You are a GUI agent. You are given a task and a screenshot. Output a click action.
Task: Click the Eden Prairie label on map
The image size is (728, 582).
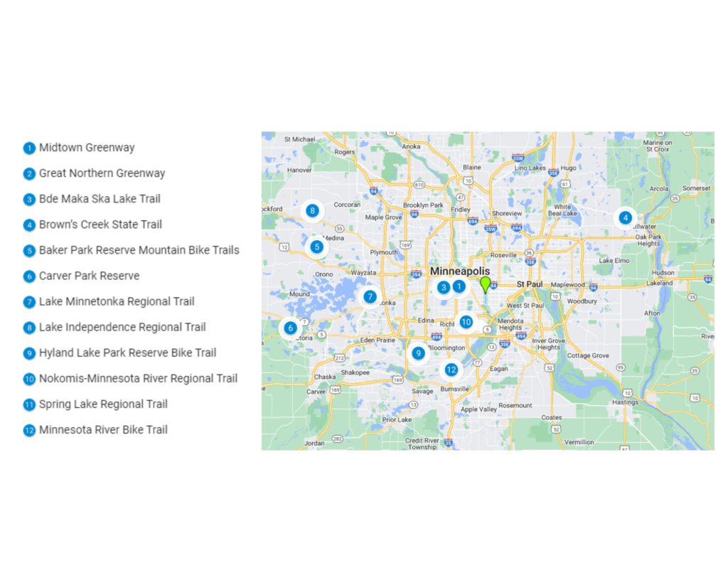click(378, 340)
